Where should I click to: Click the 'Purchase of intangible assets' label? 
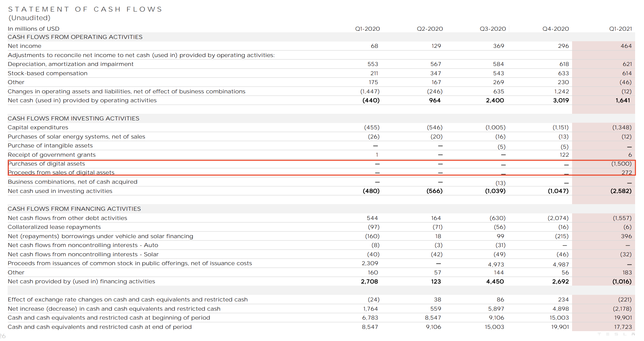click(x=50, y=145)
